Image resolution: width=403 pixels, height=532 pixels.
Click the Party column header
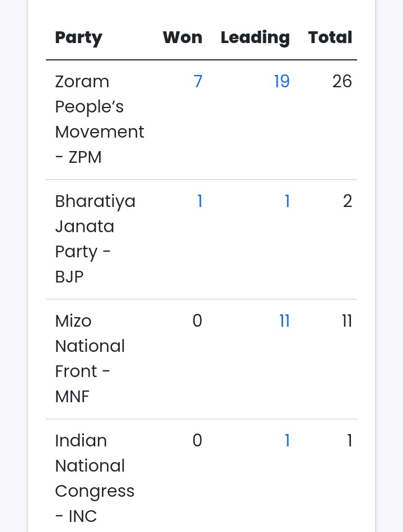[78, 37]
